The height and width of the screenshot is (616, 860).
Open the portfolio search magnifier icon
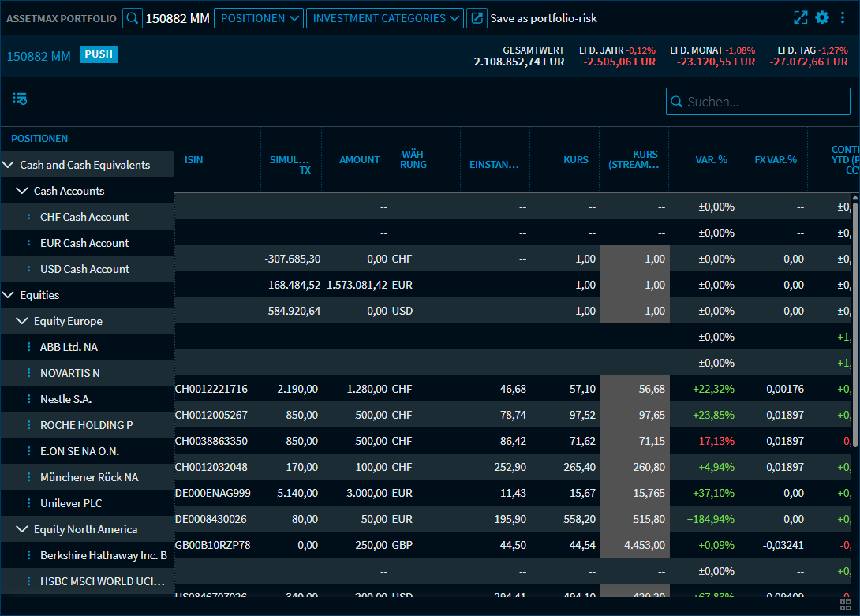132,17
